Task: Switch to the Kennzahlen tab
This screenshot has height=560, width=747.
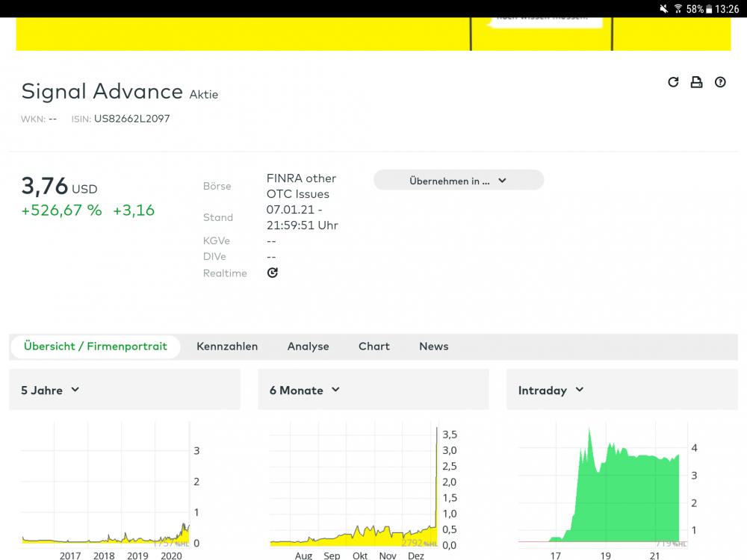Action: pyautogui.click(x=227, y=346)
